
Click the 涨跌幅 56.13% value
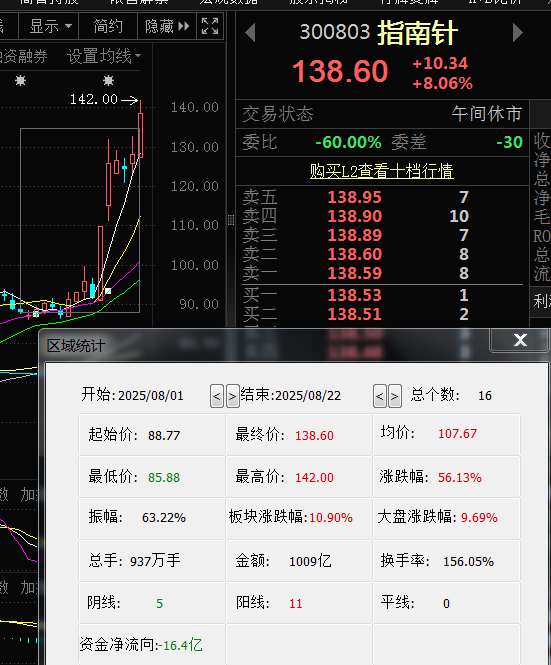[460, 478]
